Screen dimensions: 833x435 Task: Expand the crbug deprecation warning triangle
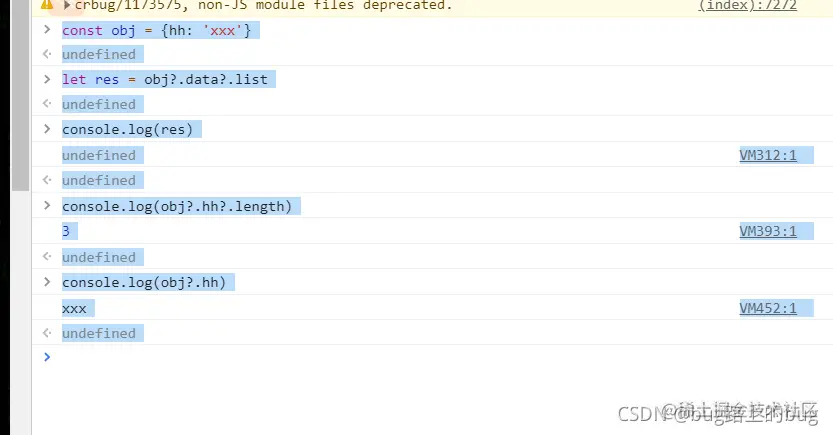67,5
